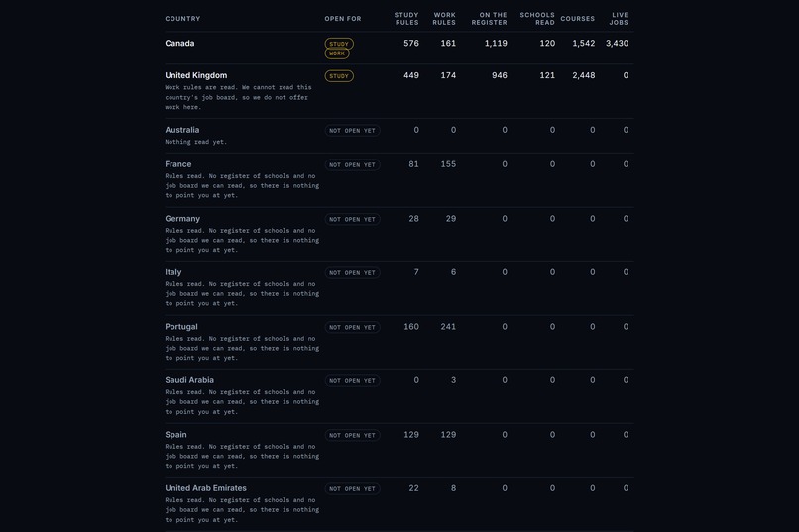Click Portugal's study rules value 160

point(411,326)
